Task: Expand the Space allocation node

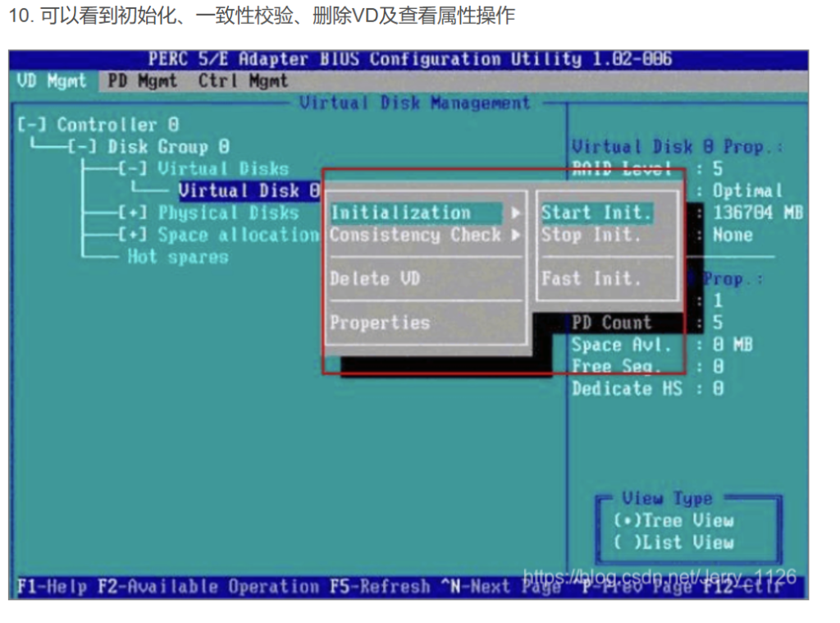Action: point(132,235)
